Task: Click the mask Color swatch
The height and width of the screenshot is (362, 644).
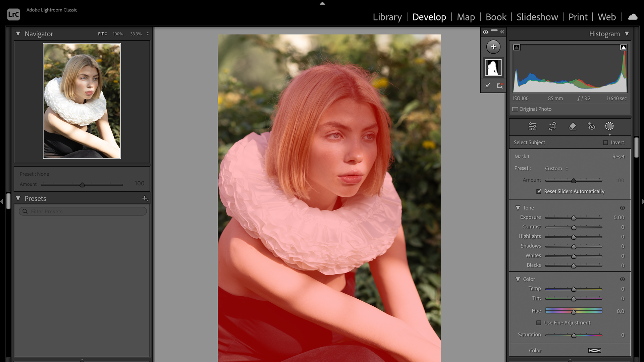Action: pyautogui.click(x=594, y=350)
